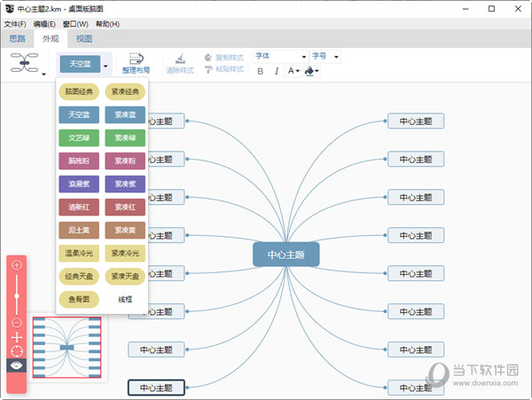Image resolution: width=532 pixels, height=400 pixels.
Task: Click the zoom slider handle
Action: tap(17, 296)
